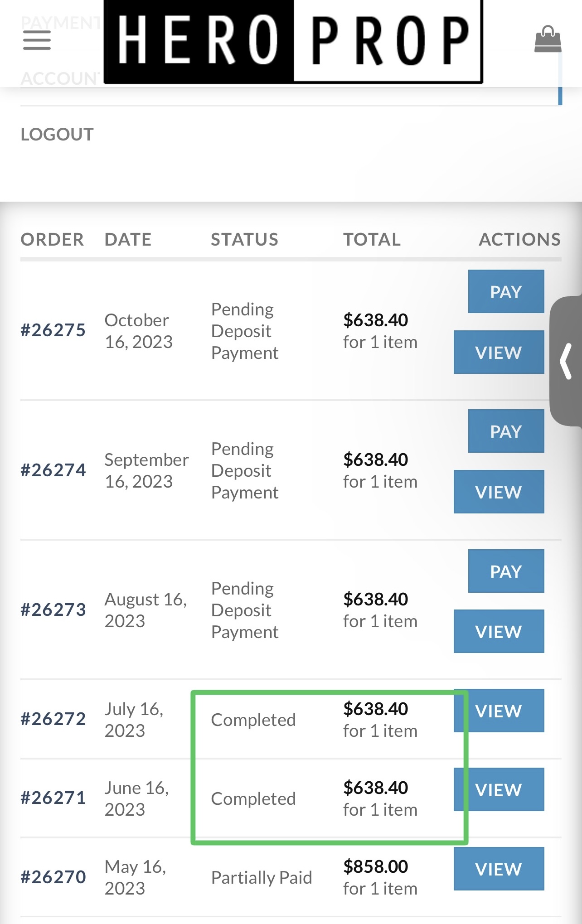This screenshot has width=582, height=924.
Task: Open the hamburger menu icon
Action: point(37,40)
